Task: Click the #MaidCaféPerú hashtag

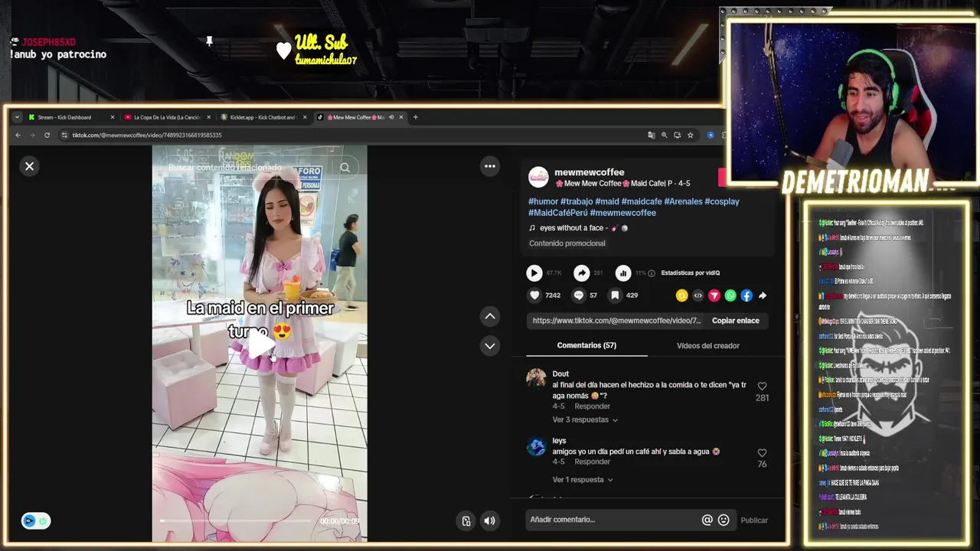Action: point(557,213)
